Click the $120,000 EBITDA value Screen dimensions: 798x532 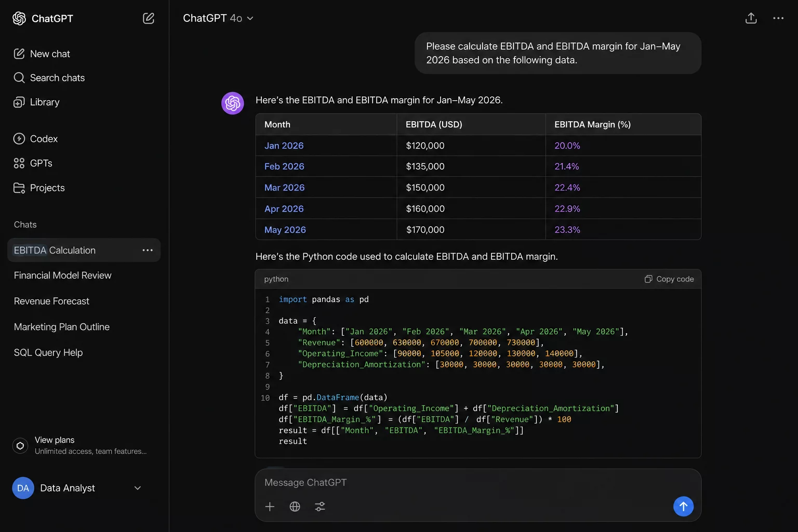[x=425, y=146]
